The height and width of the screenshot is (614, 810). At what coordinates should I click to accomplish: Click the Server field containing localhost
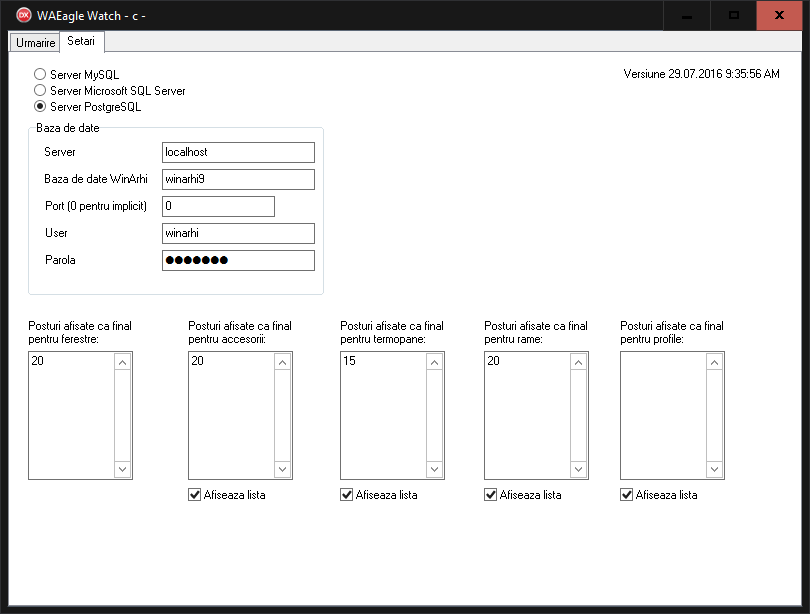(238, 152)
